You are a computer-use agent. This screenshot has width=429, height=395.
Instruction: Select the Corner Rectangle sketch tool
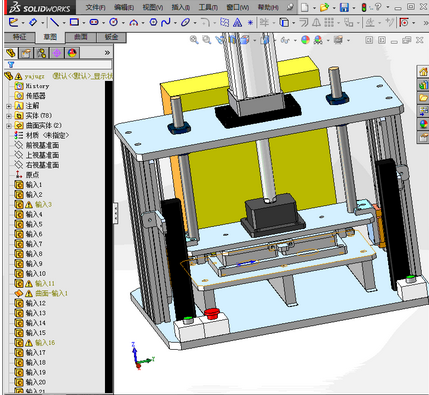[74, 22]
